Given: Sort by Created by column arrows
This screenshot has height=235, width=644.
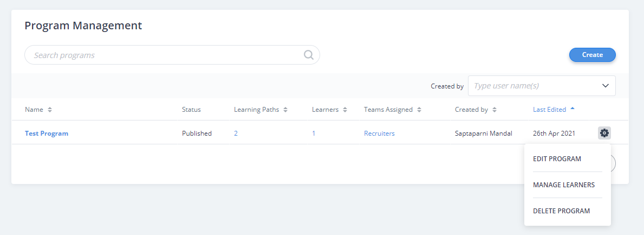Looking at the screenshot, I should coord(495,110).
